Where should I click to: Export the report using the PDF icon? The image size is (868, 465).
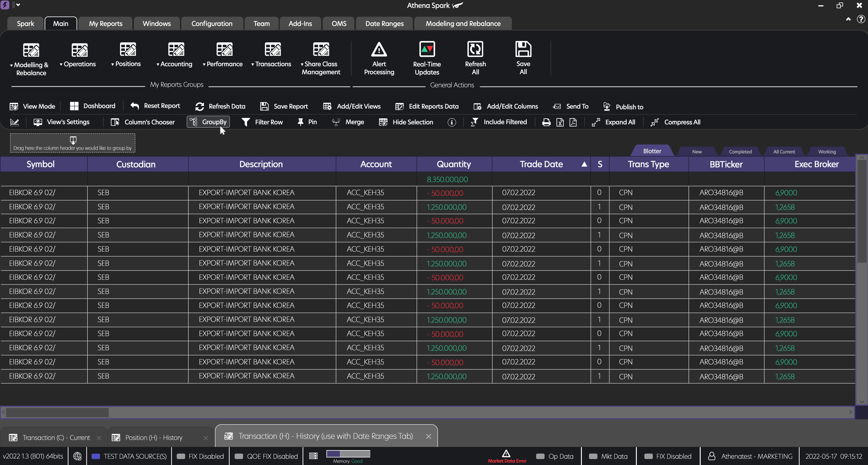(x=573, y=122)
